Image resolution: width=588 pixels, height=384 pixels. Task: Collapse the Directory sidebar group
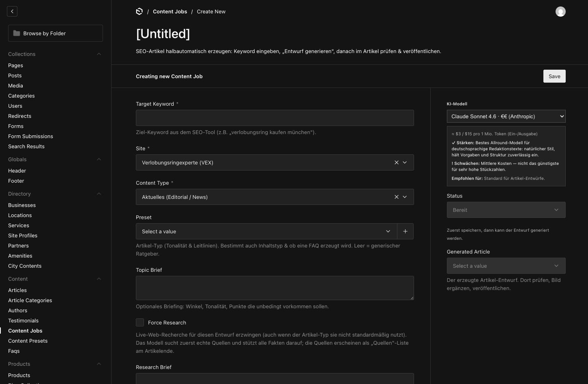(x=99, y=194)
